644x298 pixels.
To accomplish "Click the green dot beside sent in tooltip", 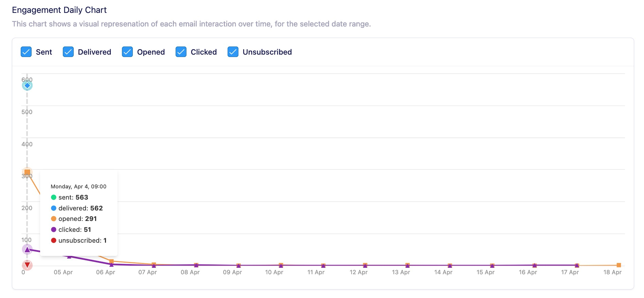I will point(54,197).
